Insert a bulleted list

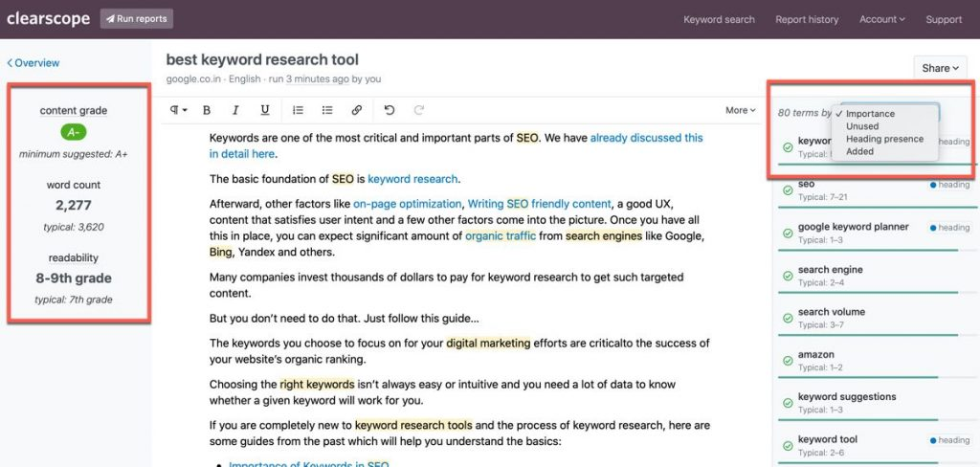pos(327,110)
